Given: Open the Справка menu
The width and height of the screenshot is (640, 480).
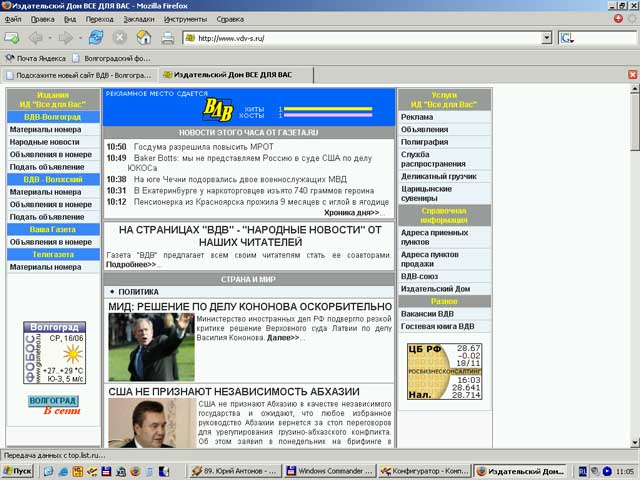Looking at the screenshot, I should point(230,19).
